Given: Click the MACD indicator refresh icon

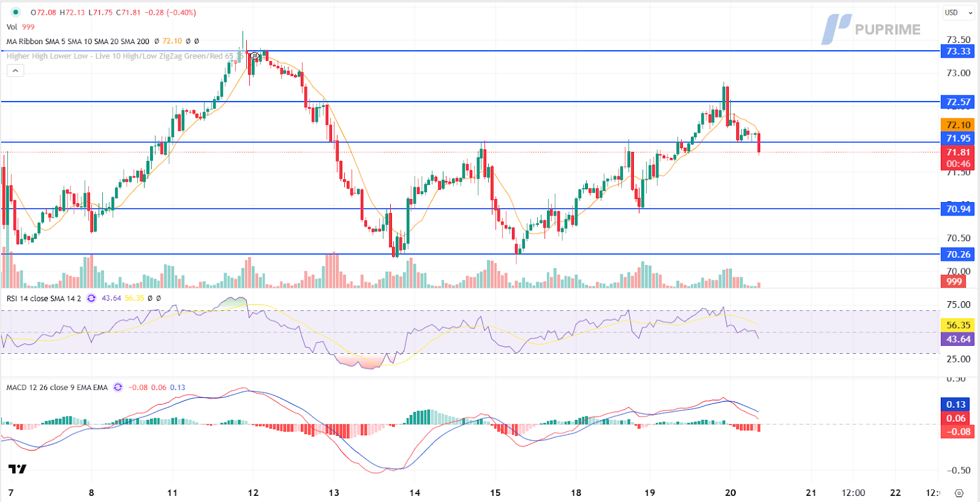Looking at the screenshot, I should click(x=118, y=388).
